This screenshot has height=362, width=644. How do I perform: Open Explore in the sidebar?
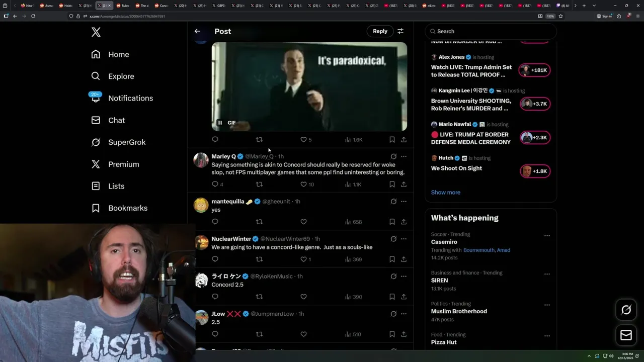pyautogui.click(x=113, y=76)
